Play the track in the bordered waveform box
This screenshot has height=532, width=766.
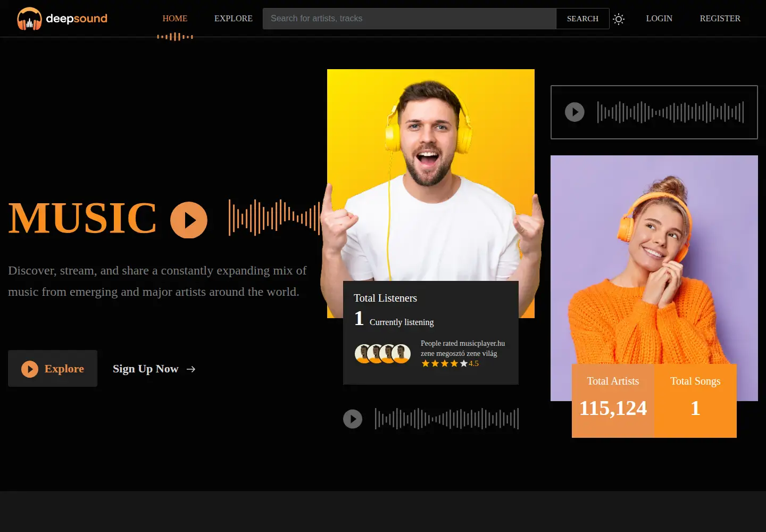[x=574, y=112]
